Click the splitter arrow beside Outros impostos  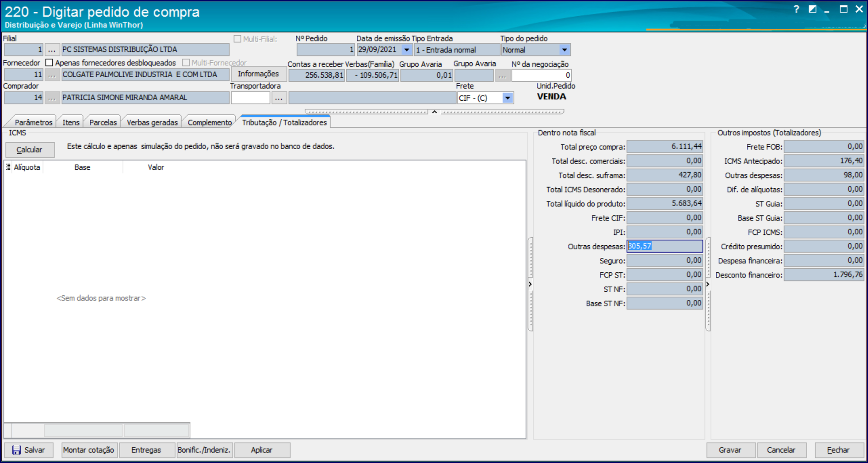708,284
